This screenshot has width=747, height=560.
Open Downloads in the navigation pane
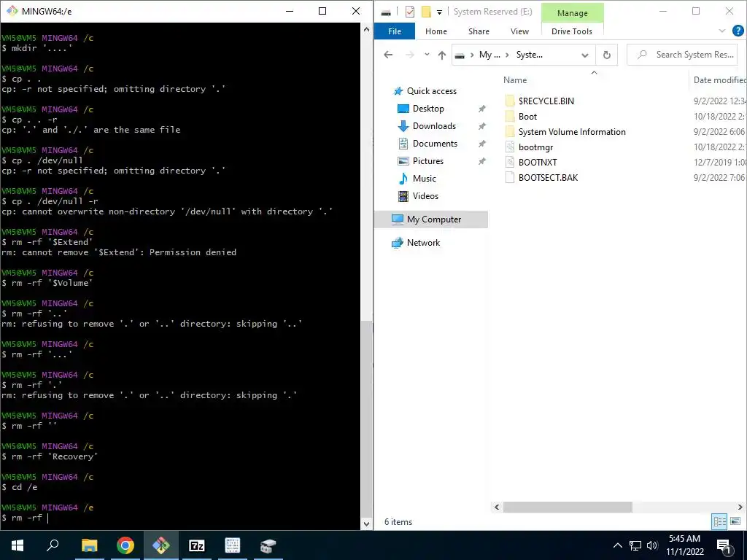433,126
